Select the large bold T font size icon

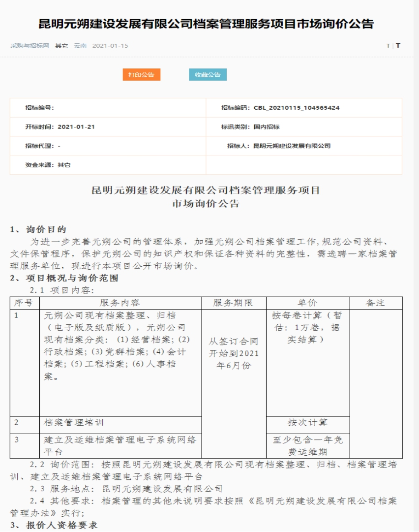pyautogui.click(x=398, y=45)
